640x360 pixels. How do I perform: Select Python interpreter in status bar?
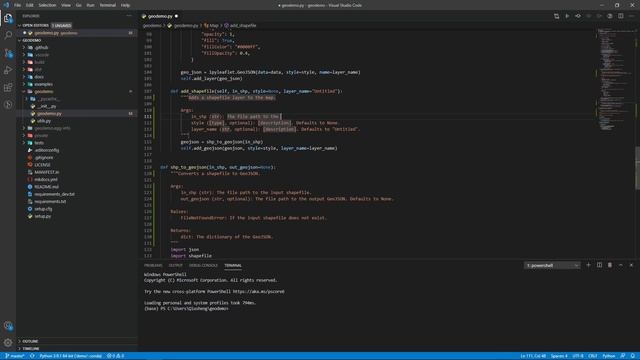tap(70, 356)
